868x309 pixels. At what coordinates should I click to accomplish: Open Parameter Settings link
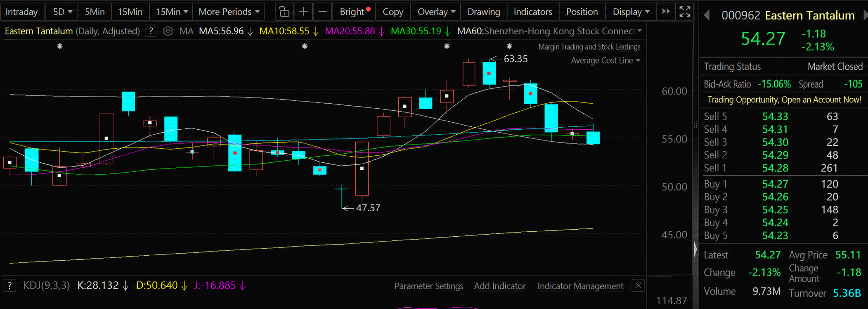tap(428, 286)
